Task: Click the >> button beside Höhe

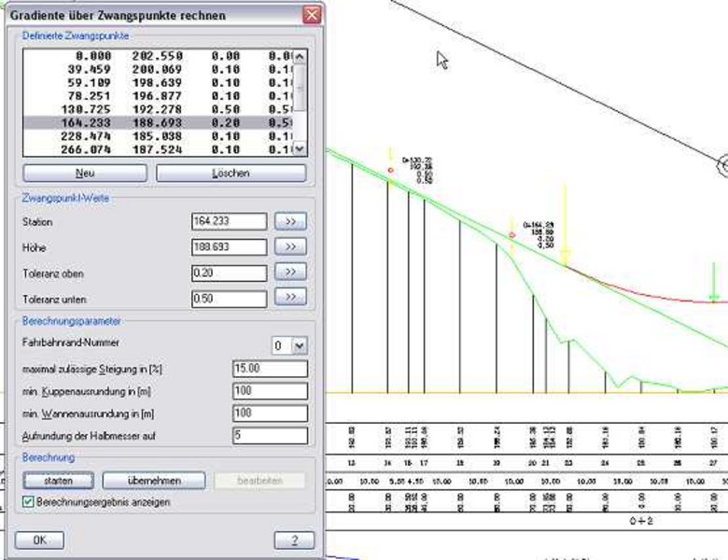Action: point(290,247)
